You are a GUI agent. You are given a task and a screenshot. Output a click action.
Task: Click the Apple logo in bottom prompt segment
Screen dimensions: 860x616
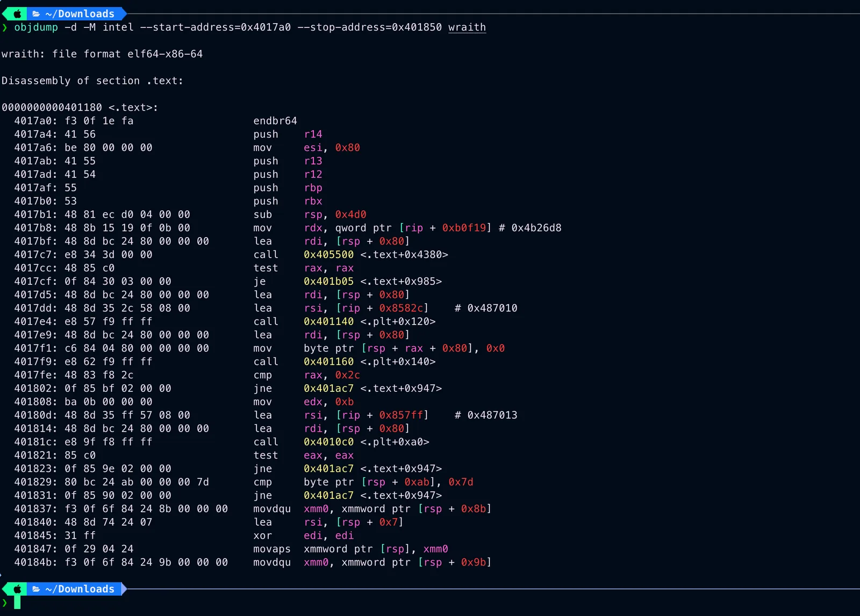[17, 589]
